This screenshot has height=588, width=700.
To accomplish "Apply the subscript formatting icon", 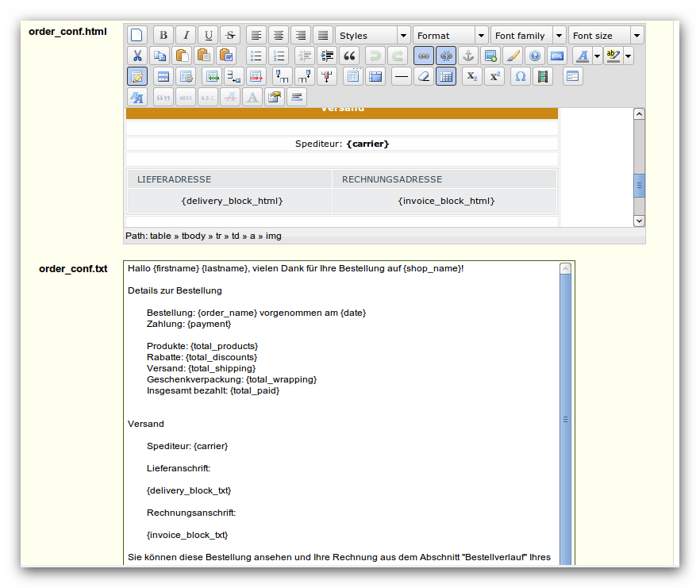I will click(471, 76).
